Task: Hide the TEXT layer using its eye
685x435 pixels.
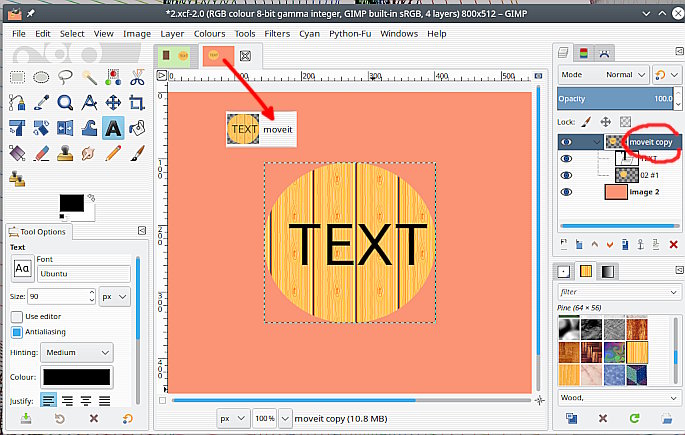Action: [x=566, y=158]
